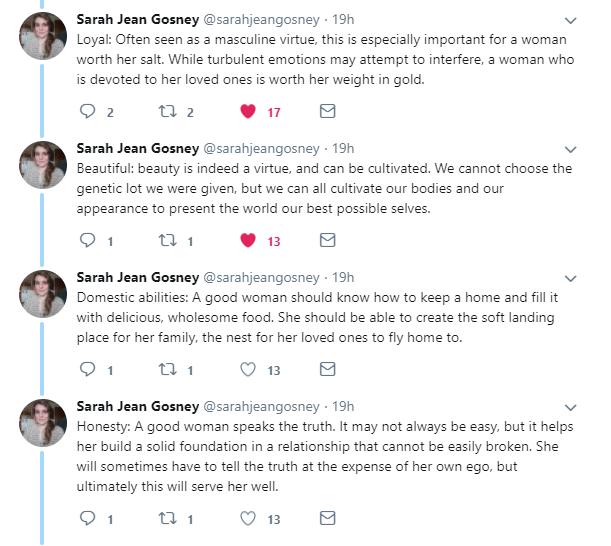Click the profile avatar beside Domestic abilities tweet
611x546 pixels.
[x=44, y=294]
